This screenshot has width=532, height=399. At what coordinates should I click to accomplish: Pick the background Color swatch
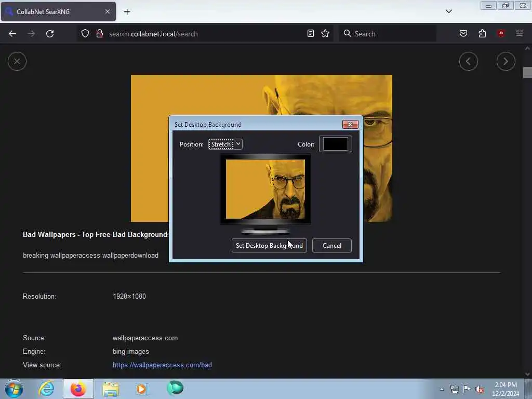pos(335,144)
